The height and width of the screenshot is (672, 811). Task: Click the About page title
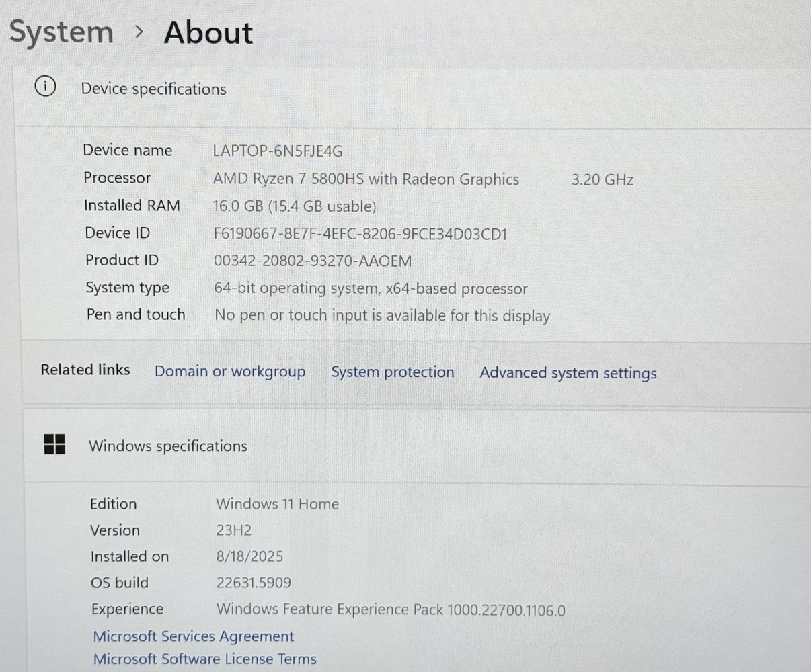(x=208, y=33)
